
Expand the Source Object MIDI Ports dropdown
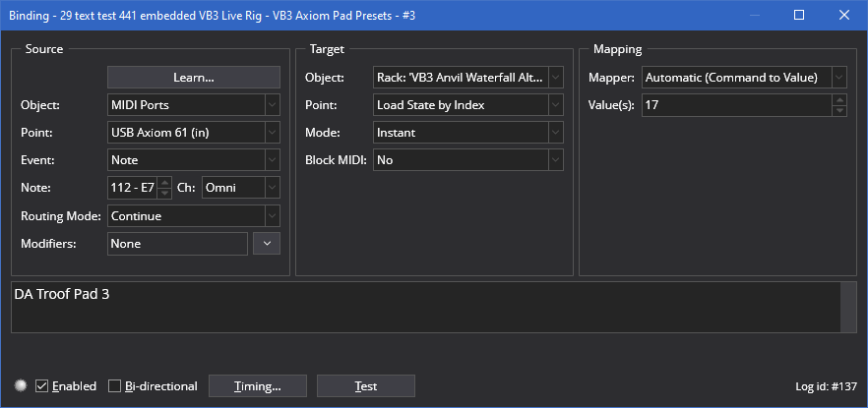tap(194, 105)
